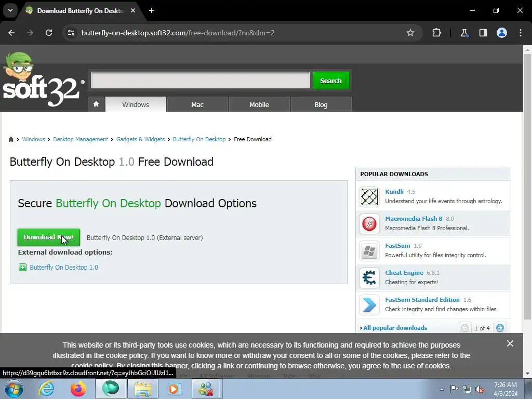Open File Explorer from taskbar
The image size is (532, 399).
143,389
